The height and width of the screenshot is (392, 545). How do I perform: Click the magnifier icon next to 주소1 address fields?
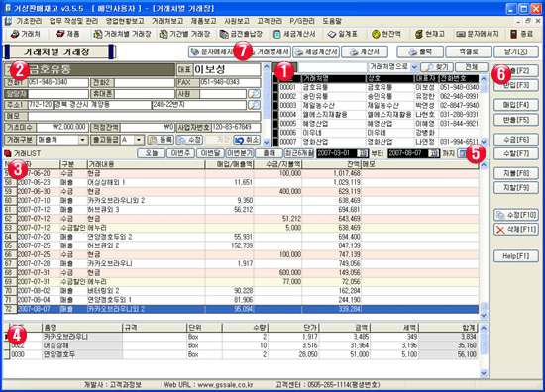point(254,105)
